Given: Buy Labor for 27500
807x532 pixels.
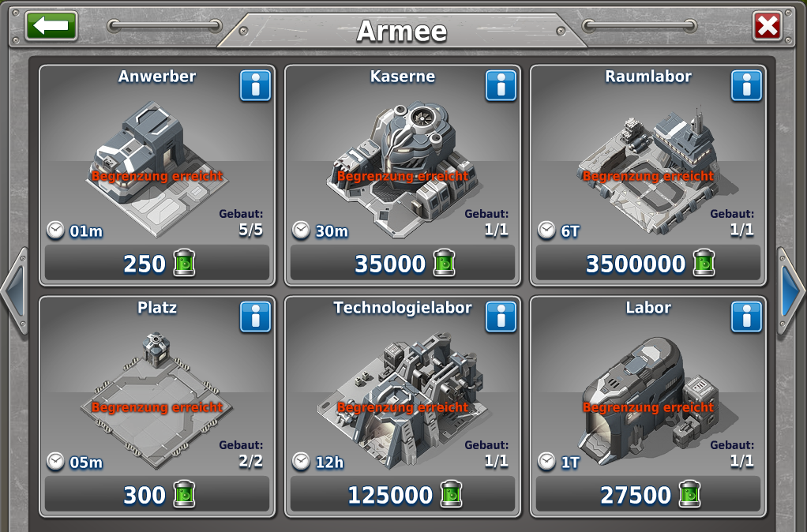Looking at the screenshot, I should (x=648, y=494).
